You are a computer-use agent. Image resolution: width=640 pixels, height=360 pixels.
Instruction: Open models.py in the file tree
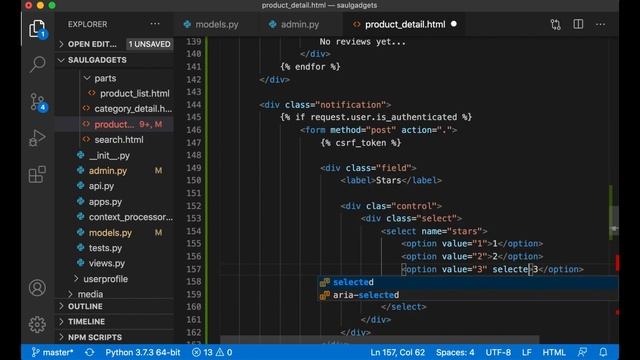(x=110, y=233)
